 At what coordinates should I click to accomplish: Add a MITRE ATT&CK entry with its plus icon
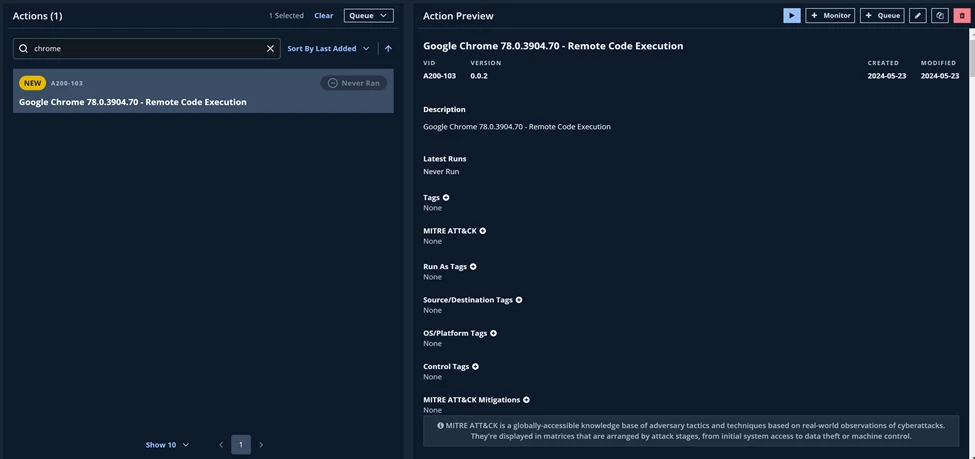pos(483,231)
